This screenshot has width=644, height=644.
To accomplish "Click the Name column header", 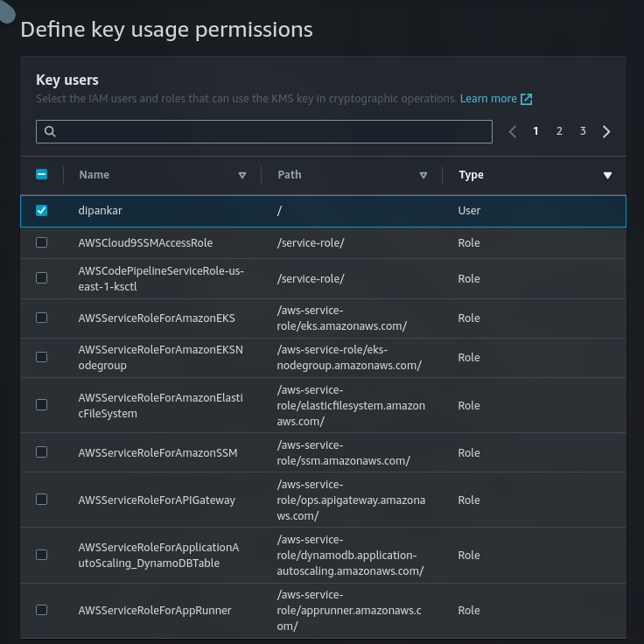I will pyautogui.click(x=94, y=175).
